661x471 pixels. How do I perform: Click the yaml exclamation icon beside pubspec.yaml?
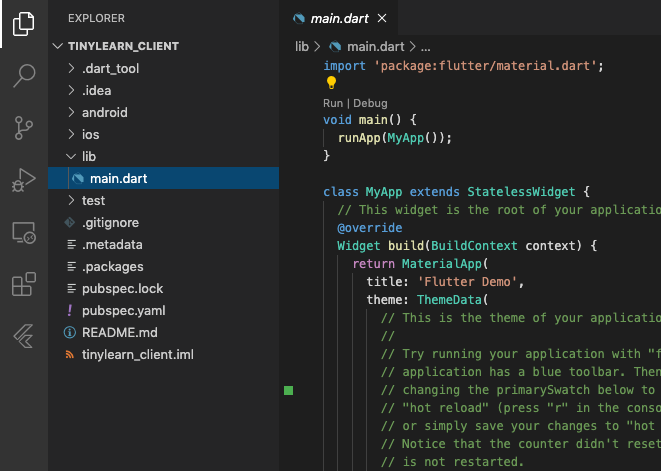click(x=70, y=310)
